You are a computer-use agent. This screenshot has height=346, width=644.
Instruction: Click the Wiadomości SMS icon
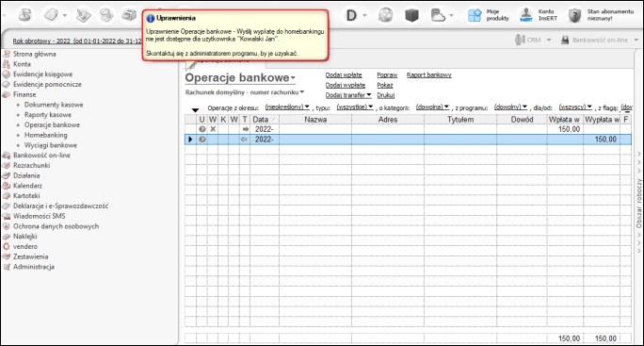(7, 216)
